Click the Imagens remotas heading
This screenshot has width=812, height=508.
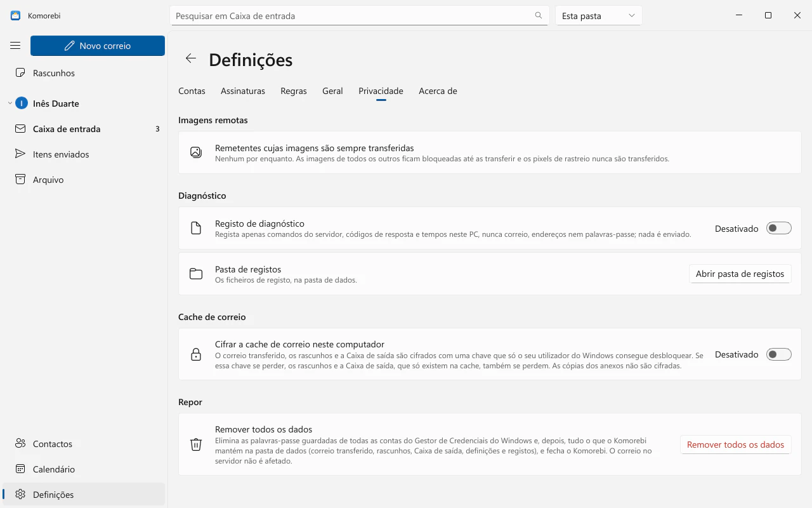point(213,120)
